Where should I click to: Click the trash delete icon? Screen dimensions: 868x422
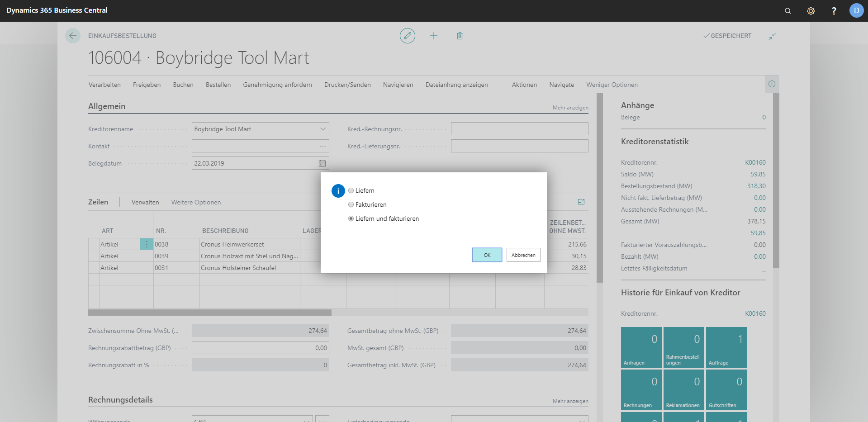(x=460, y=36)
